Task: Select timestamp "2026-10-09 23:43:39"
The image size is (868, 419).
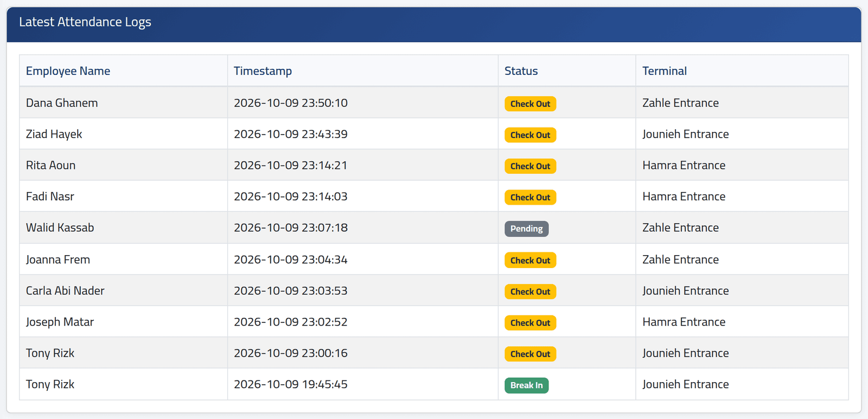Action: 291,134
